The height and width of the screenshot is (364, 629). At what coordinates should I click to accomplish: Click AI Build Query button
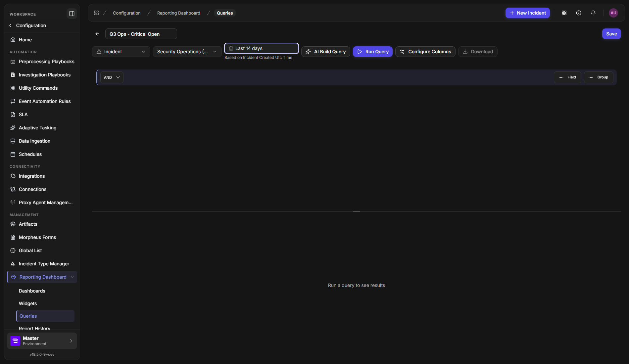coord(326,52)
